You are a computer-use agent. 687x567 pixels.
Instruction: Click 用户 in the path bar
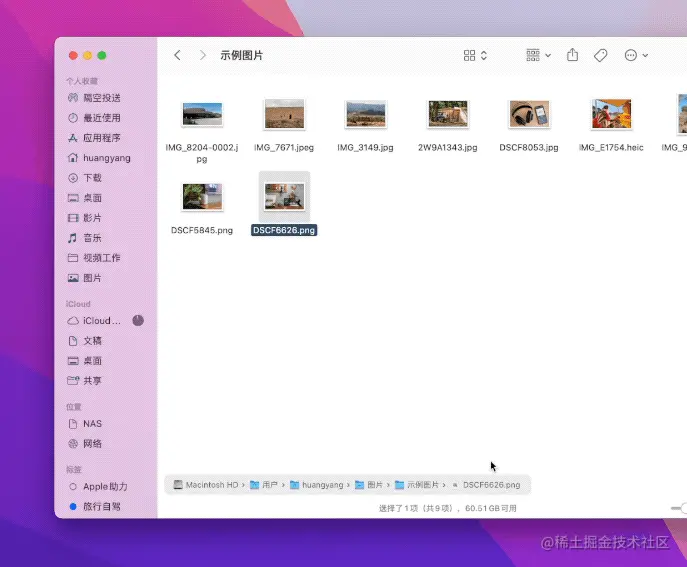pyautogui.click(x=264, y=485)
